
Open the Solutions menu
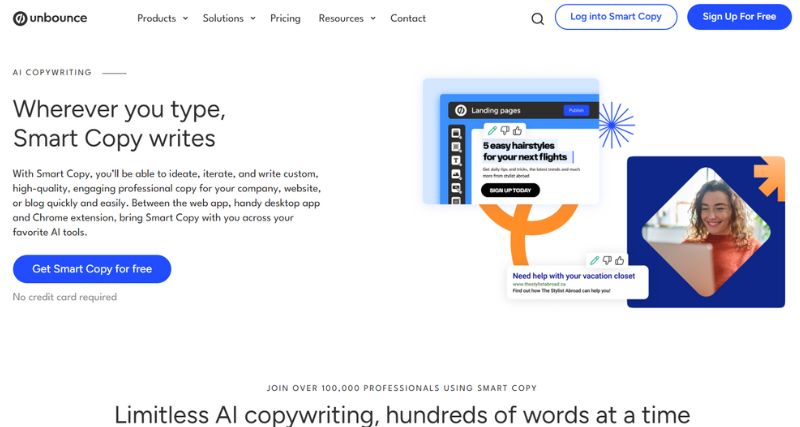click(223, 18)
